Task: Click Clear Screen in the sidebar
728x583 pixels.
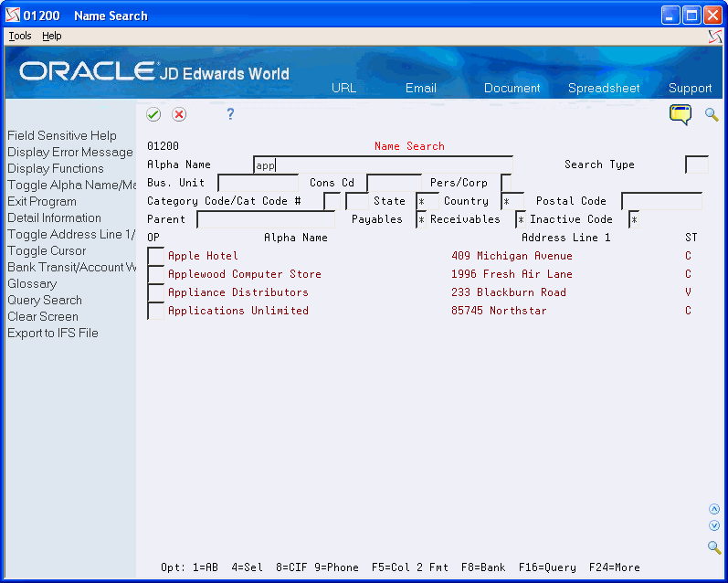Action: click(x=43, y=316)
